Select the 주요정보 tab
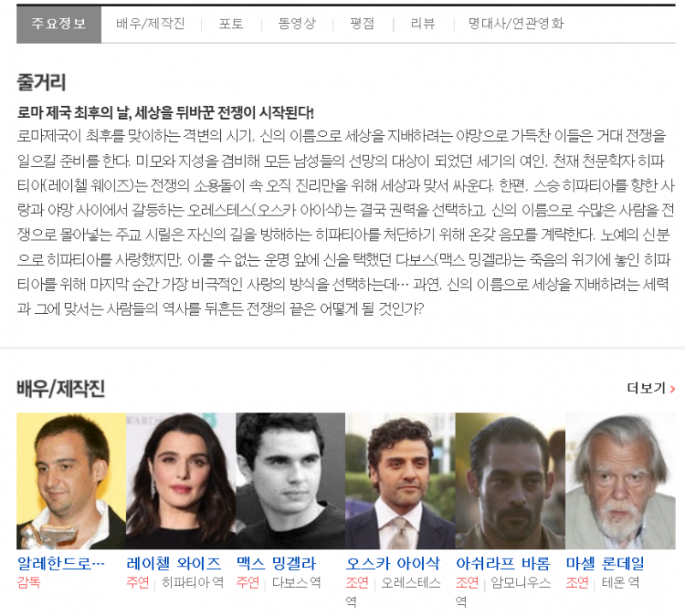Image resolution: width=685 pixels, height=616 pixels. pos(59,24)
